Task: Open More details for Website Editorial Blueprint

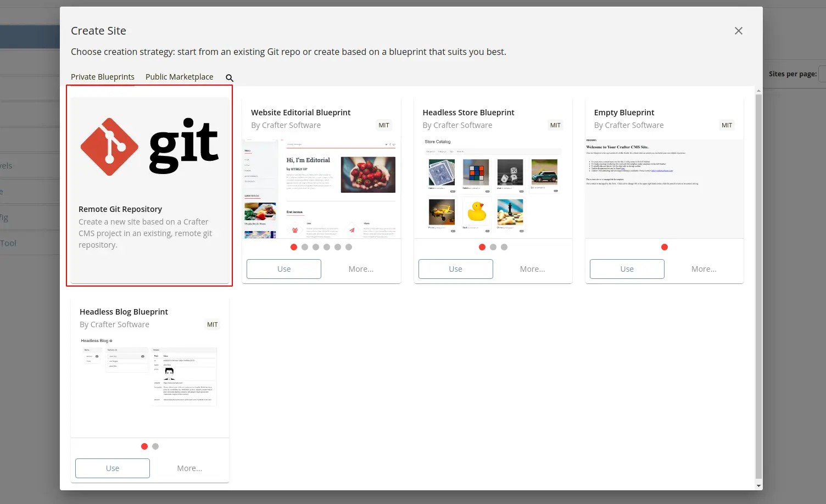Action: click(361, 269)
